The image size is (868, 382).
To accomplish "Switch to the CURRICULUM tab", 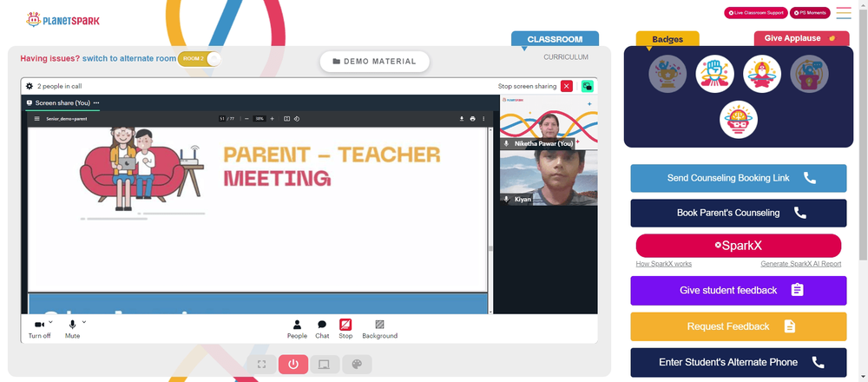I will 566,57.
